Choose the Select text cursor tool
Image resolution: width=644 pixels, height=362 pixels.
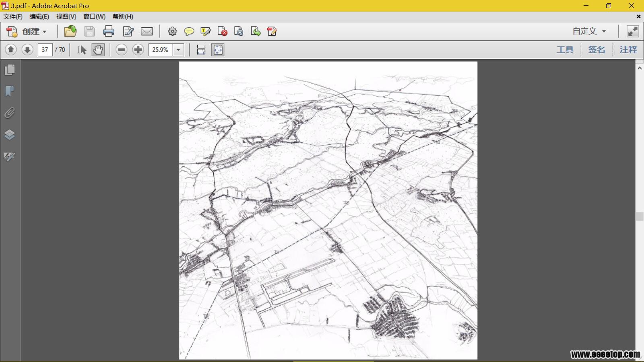pos(82,49)
